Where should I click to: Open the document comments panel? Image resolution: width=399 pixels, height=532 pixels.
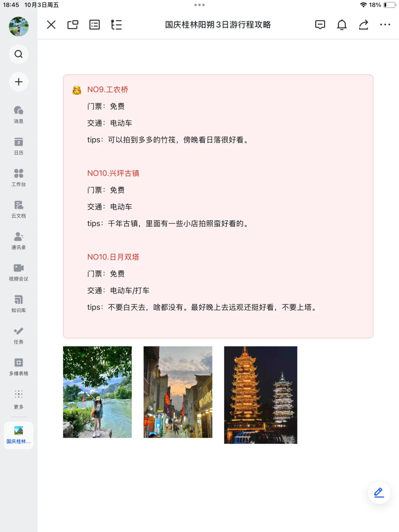pos(320,25)
